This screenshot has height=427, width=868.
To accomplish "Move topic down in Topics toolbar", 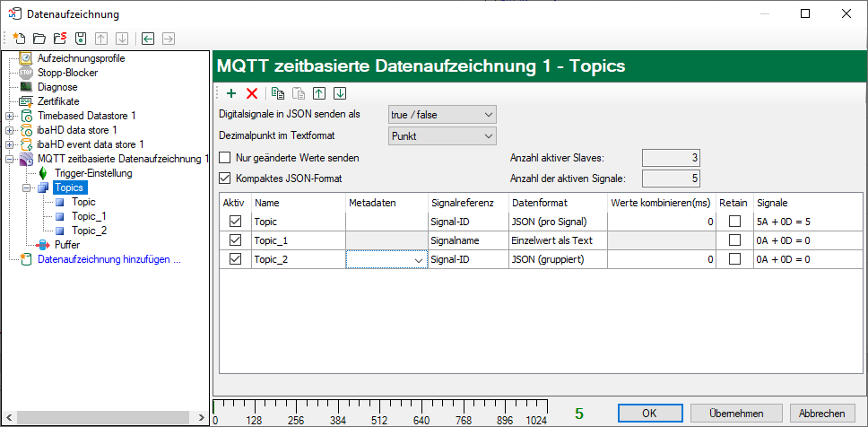I will [x=341, y=93].
